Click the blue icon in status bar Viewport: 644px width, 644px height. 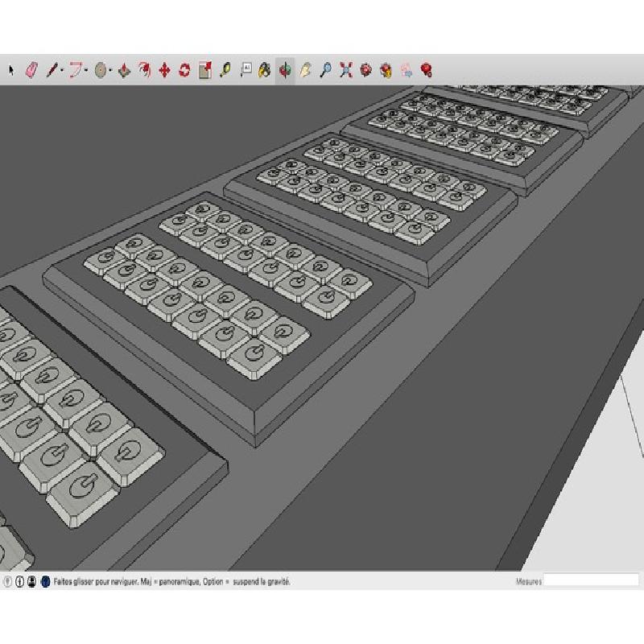click(45, 580)
